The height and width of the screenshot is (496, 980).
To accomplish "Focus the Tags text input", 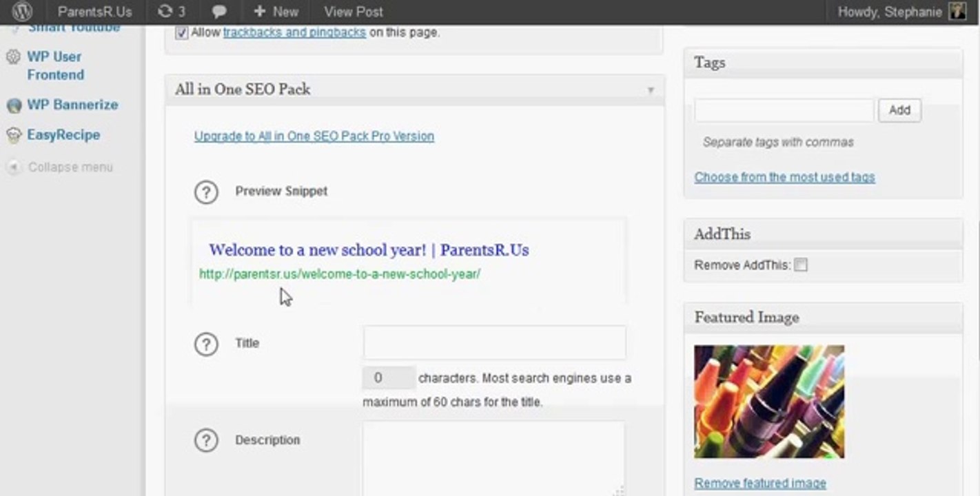I will [x=784, y=110].
